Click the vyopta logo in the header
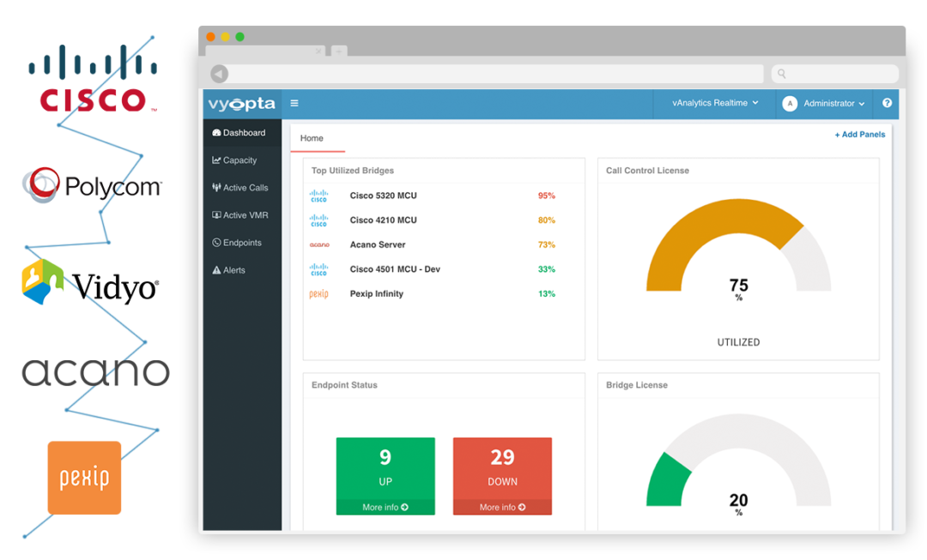927x560 pixels. pos(241,103)
